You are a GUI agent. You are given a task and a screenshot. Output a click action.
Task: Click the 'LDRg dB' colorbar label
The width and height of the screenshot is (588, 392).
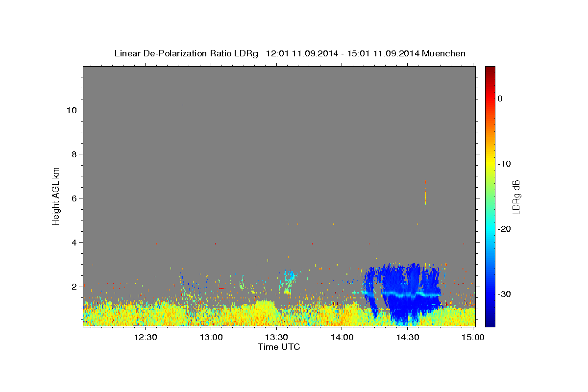pos(516,197)
